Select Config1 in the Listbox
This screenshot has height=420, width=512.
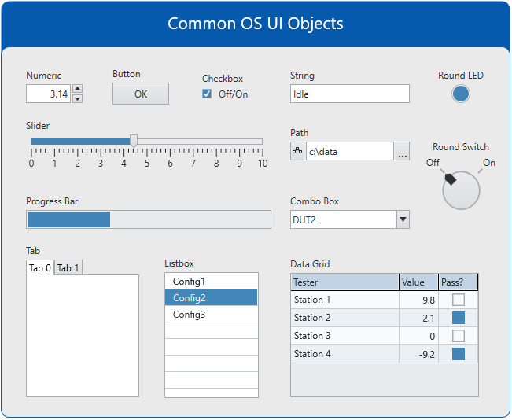211,281
